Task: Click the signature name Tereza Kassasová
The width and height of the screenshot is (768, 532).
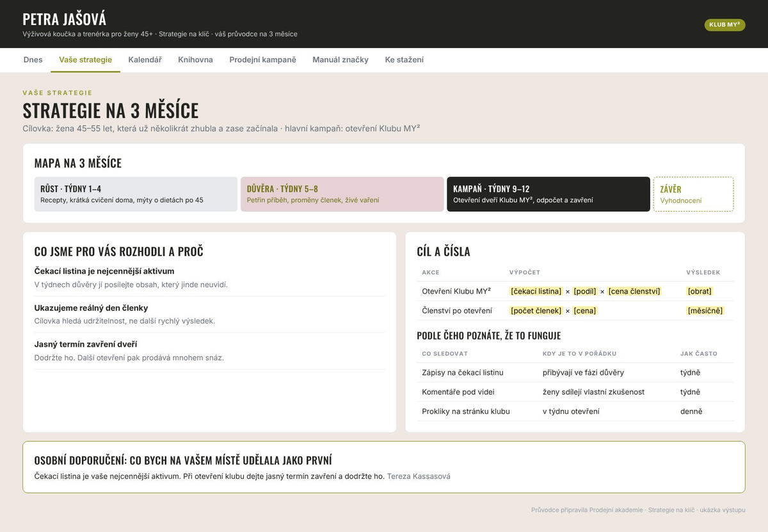Action: coord(419,476)
